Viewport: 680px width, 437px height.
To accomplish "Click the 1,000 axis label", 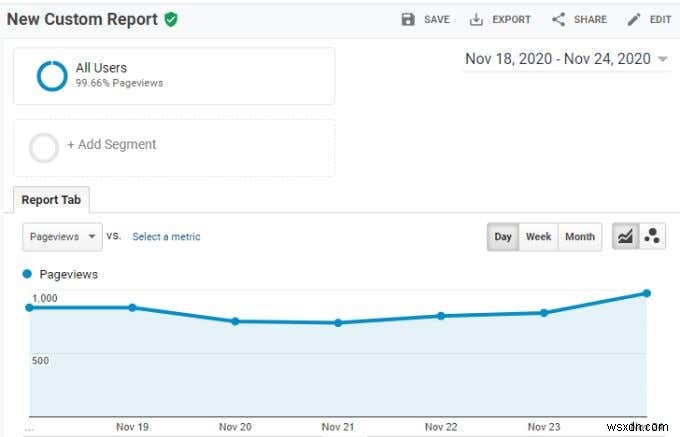I will (x=45, y=298).
